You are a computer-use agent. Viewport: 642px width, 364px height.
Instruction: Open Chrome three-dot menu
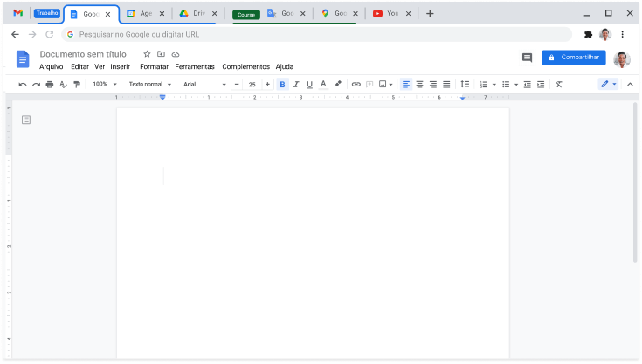[x=622, y=34]
